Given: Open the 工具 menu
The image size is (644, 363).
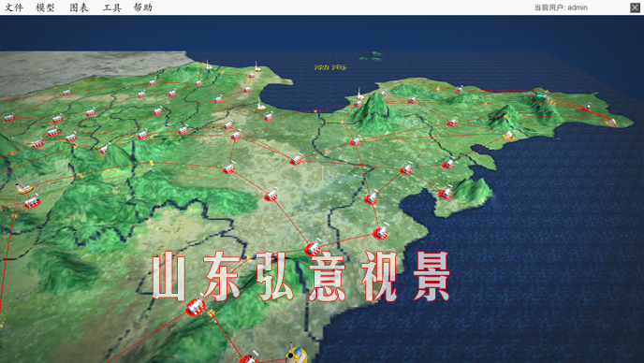Looking at the screenshot, I should click(111, 7).
